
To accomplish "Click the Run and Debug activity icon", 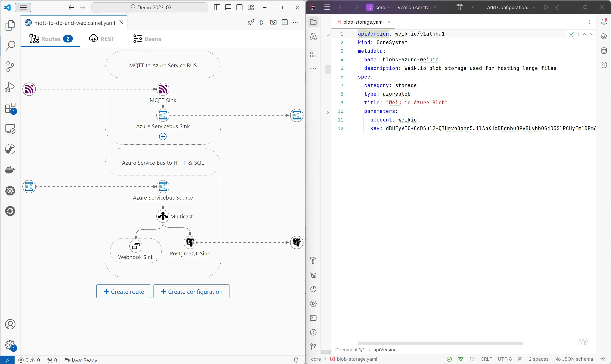I will tap(10, 87).
